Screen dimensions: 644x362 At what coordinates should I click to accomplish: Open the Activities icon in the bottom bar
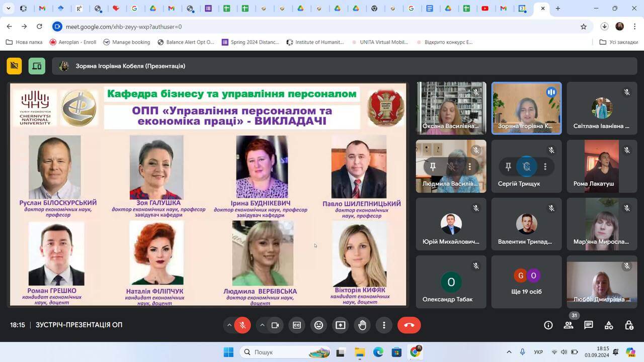click(609, 325)
